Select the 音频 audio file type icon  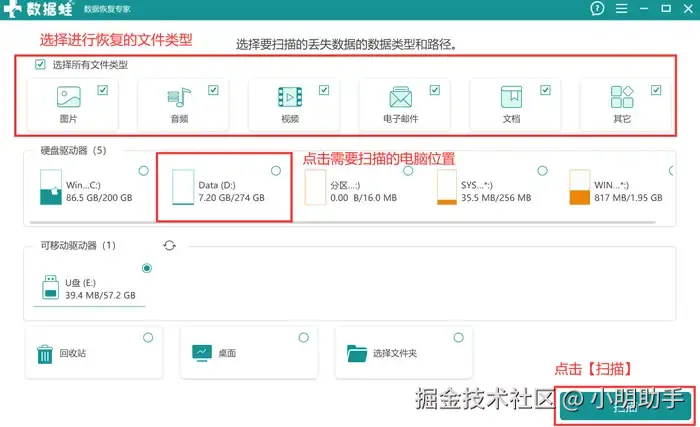pos(179,97)
